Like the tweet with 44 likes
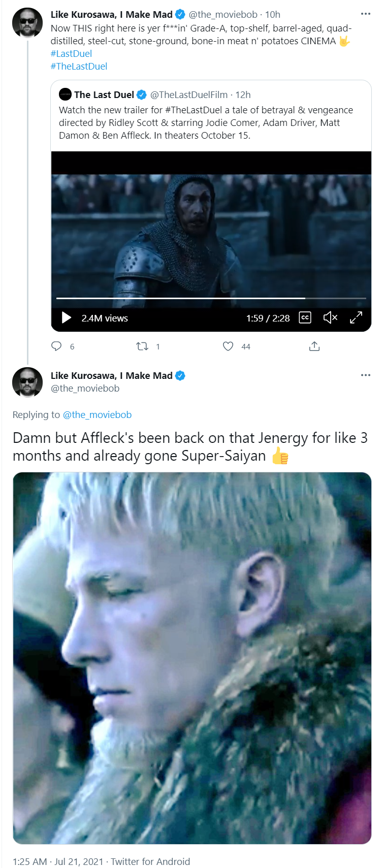This screenshot has width=382, height=868. (x=228, y=346)
